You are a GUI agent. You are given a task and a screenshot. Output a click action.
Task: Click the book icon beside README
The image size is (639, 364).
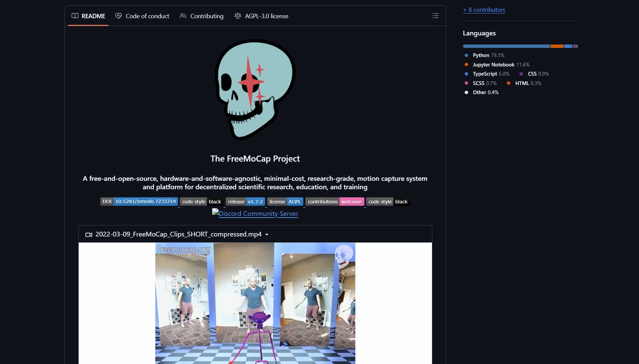[x=75, y=16]
